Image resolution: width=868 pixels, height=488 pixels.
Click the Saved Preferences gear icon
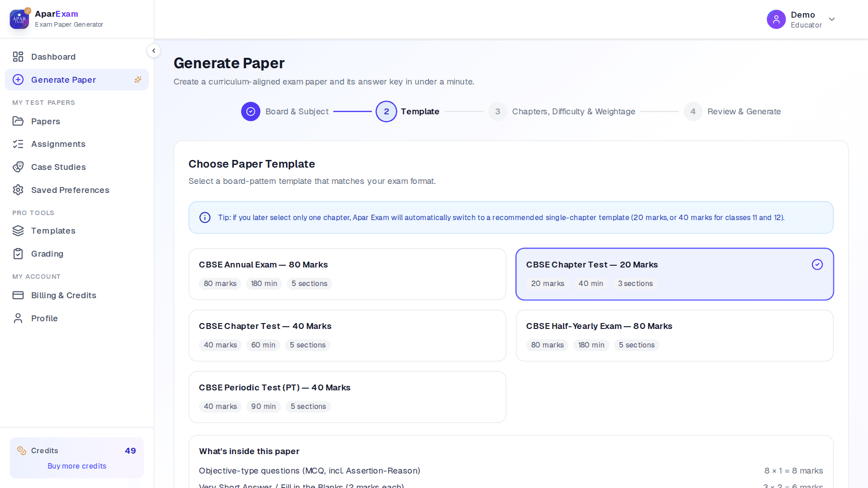(x=18, y=190)
